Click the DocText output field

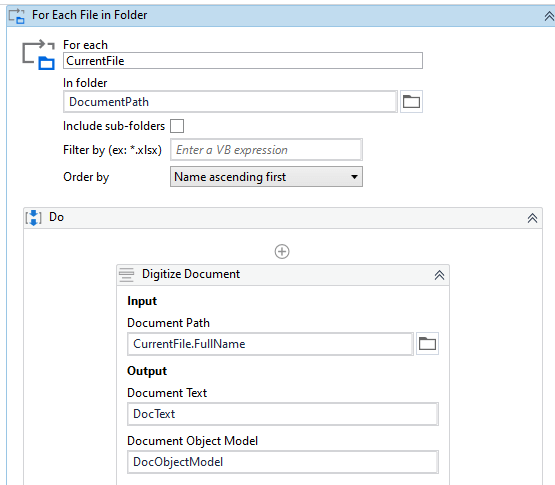pos(283,414)
